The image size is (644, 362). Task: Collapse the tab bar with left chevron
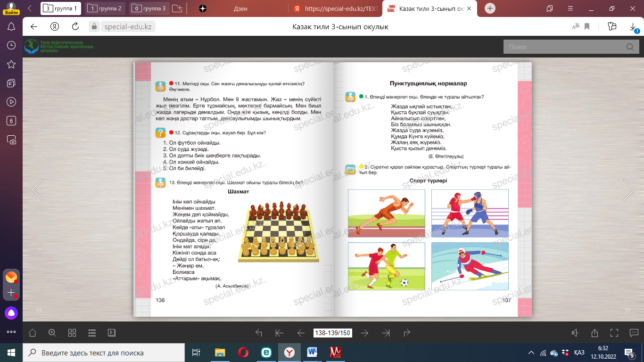click(31, 8)
